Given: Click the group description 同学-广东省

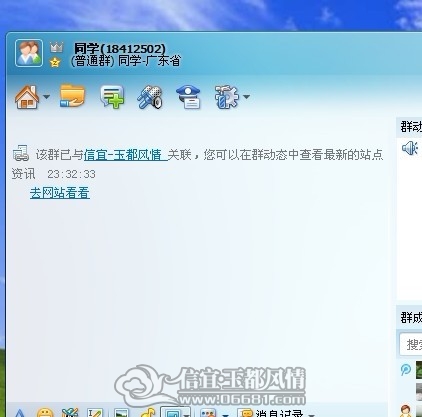Looking at the screenshot, I should 150,61.
